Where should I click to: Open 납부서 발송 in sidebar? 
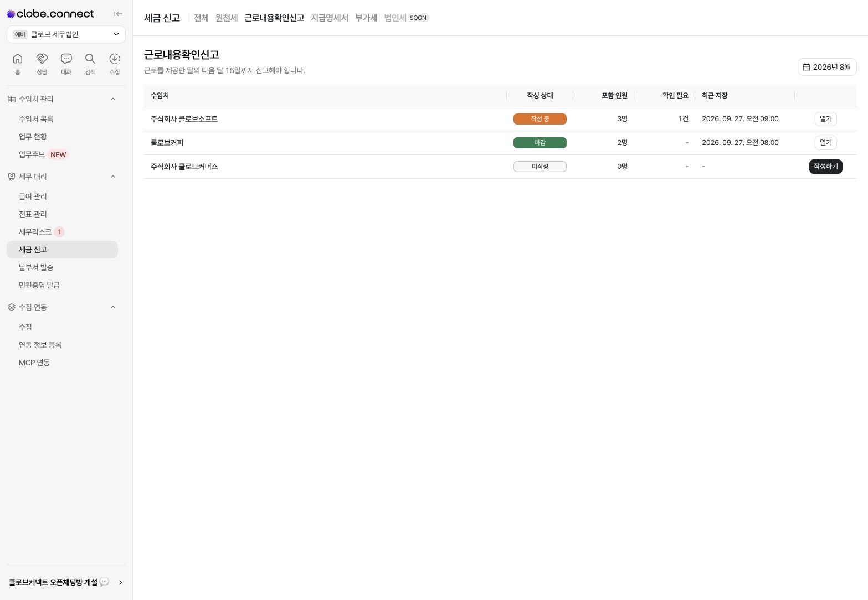(x=62, y=267)
